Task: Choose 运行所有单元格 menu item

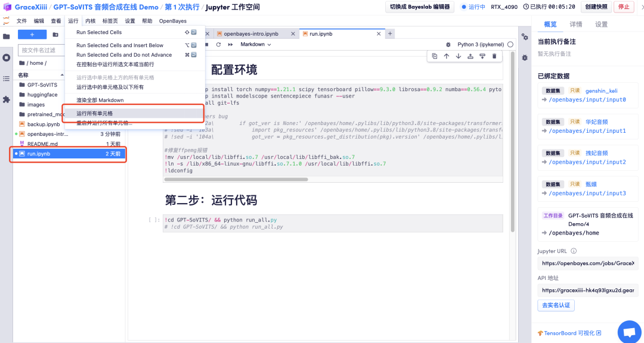Action: pyautogui.click(x=135, y=113)
